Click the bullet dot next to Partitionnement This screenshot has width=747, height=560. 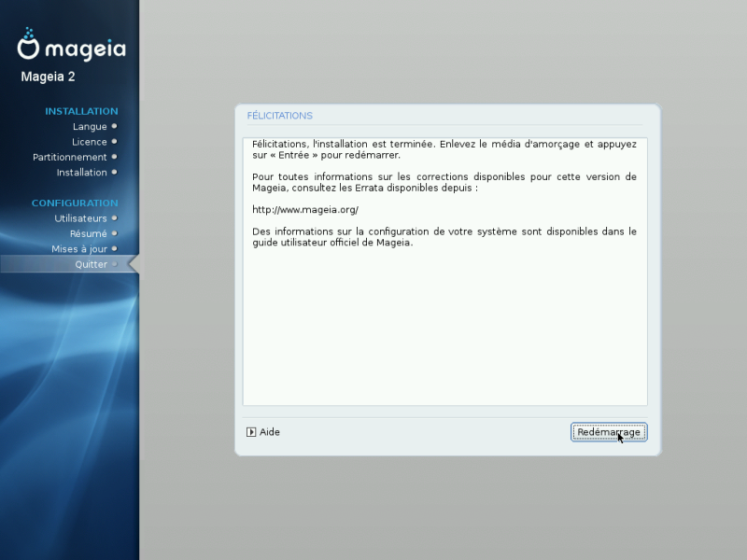pyautogui.click(x=114, y=157)
